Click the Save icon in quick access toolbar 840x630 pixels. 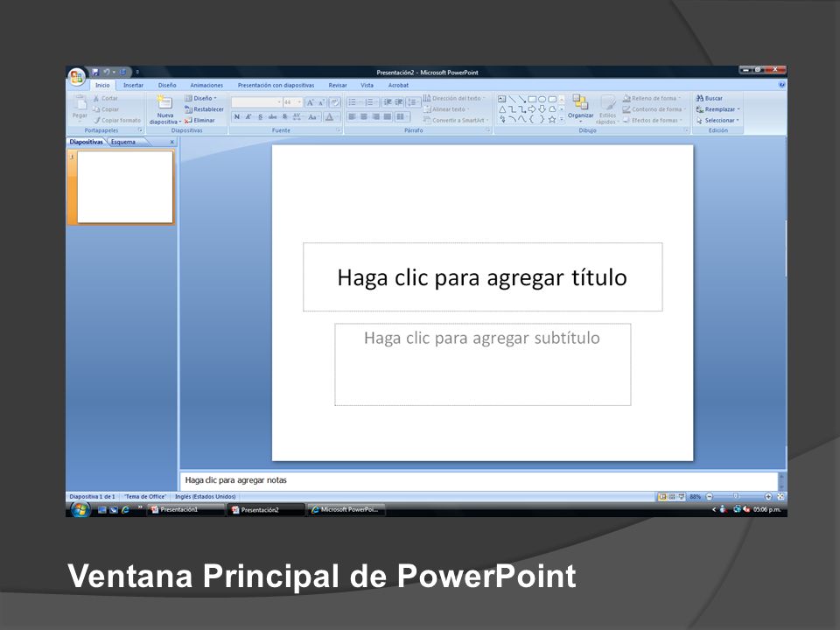(x=95, y=72)
